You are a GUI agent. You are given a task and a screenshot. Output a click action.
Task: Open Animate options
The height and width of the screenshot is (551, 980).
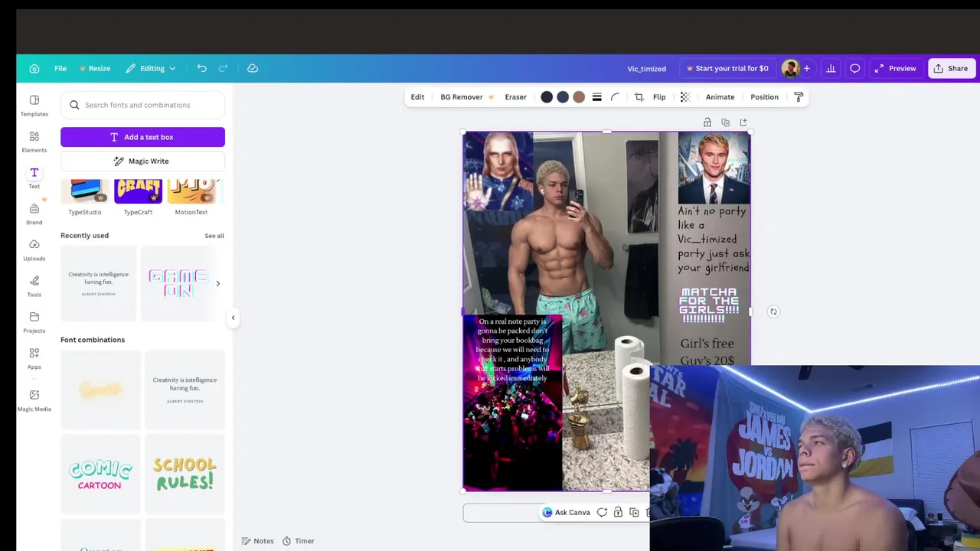pos(720,97)
